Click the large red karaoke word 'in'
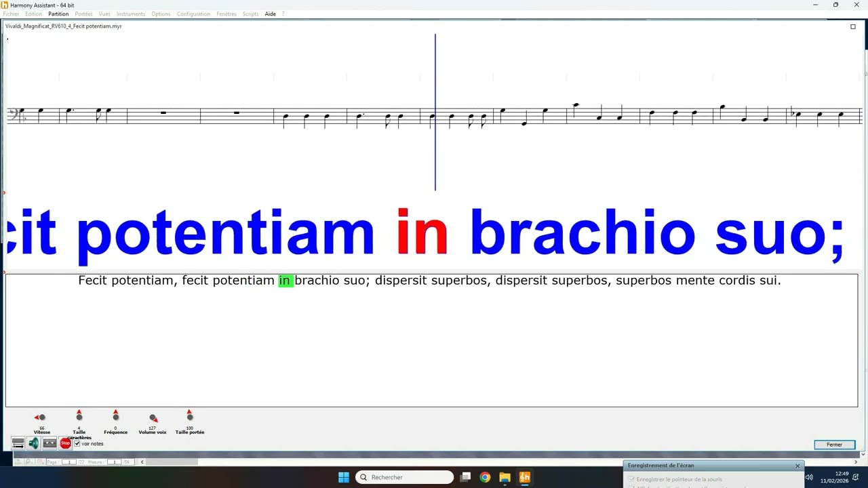The image size is (868, 488). [422, 232]
